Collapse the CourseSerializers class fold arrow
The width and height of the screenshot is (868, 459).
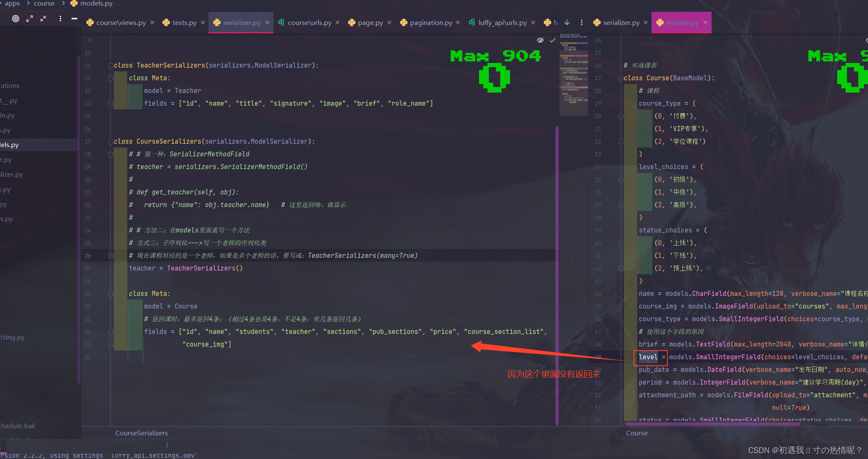(110, 142)
